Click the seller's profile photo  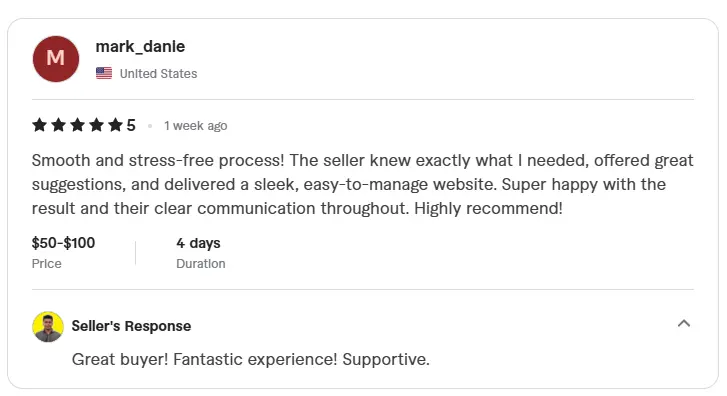pyautogui.click(x=48, y=327)
